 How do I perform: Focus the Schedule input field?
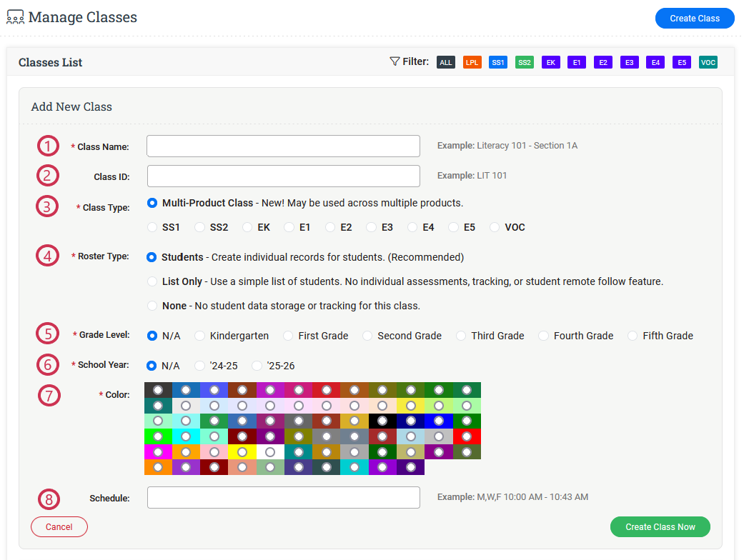click(283, 497)
